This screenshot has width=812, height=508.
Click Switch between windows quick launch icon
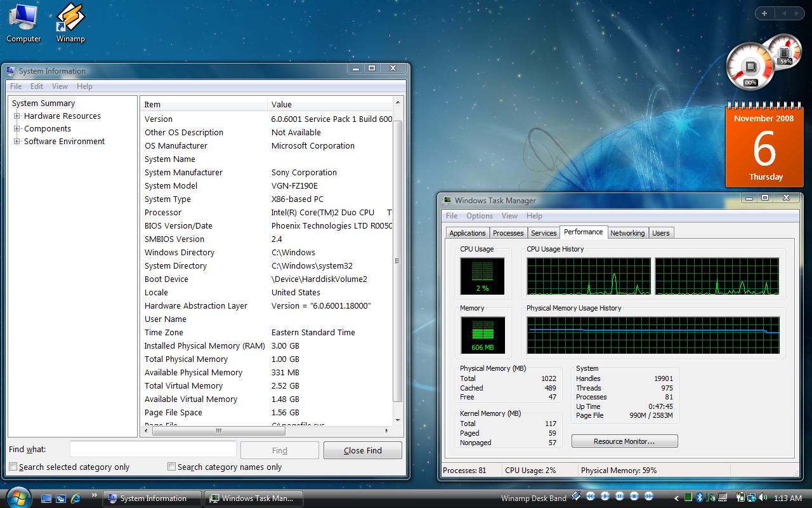(x=61, y=498)
